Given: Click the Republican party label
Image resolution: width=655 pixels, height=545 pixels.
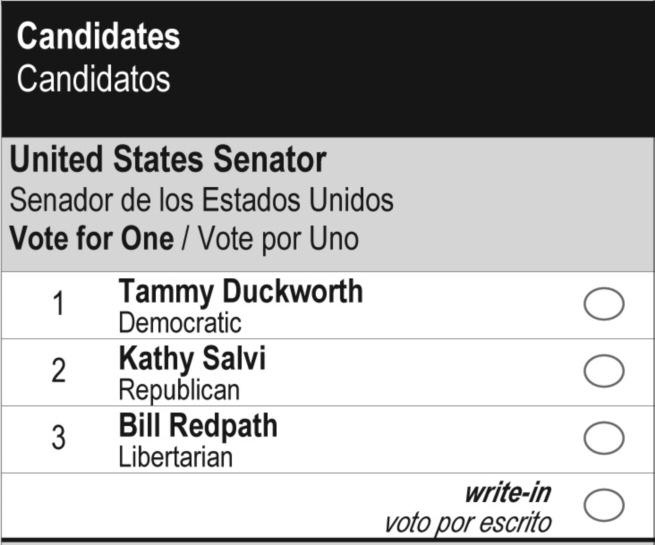Looking at the screenshot, I should click(179, 391).
